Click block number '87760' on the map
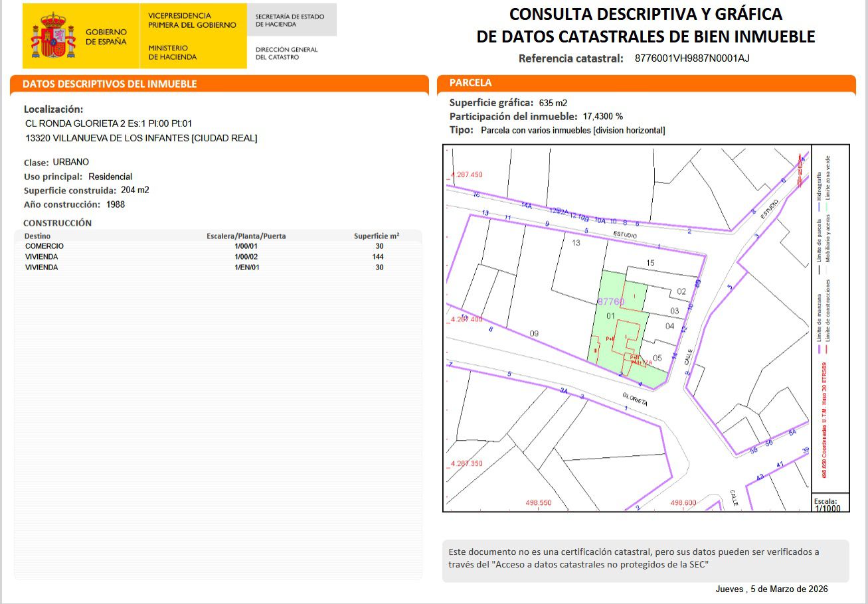This screenshot has height=604, width=868. [x=611, y=301]
